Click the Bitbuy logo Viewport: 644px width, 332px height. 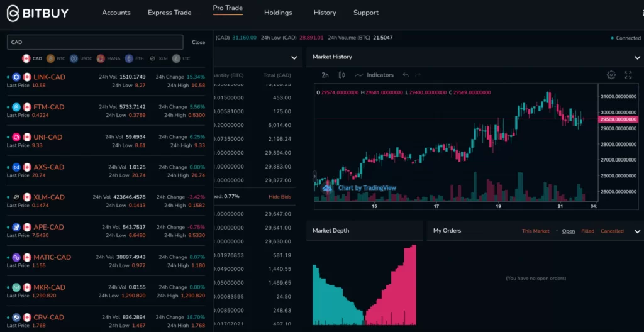click(37, 13)
